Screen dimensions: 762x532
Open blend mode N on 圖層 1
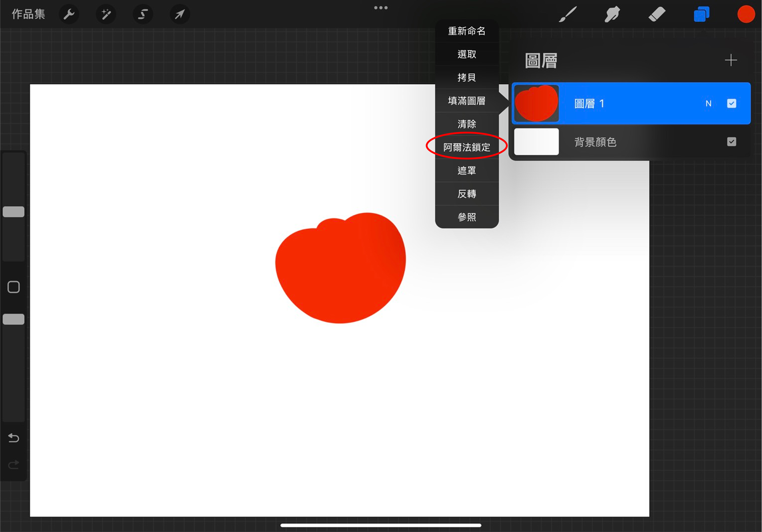click(x=708, y=103)
